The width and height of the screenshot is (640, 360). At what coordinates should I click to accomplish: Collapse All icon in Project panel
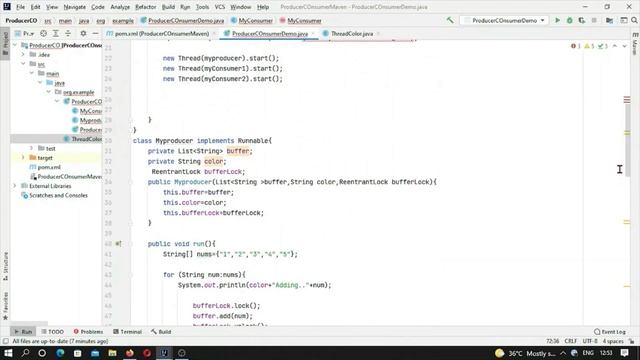[68, 33]
